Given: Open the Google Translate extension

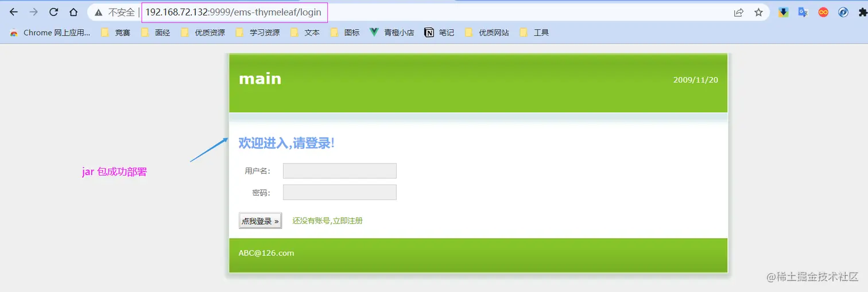Looking at the screenshot, I should pyautogui.click(x=803, y=12).
